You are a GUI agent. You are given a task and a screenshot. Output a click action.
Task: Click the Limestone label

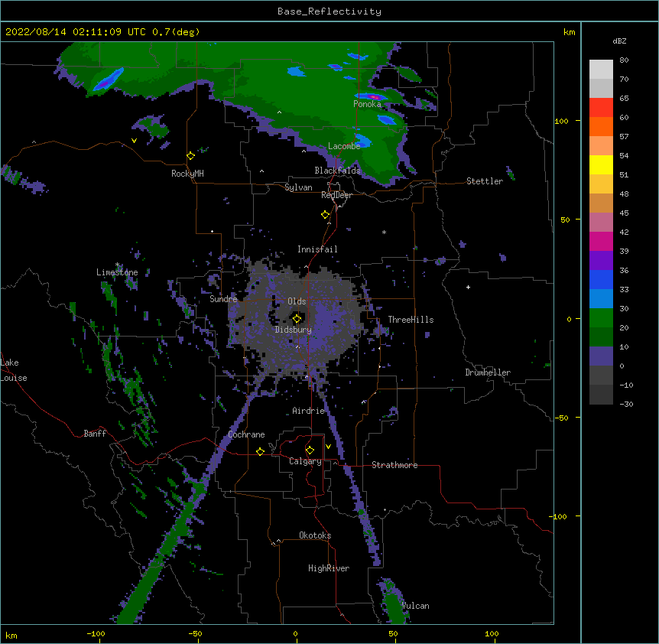coord(117,272)
